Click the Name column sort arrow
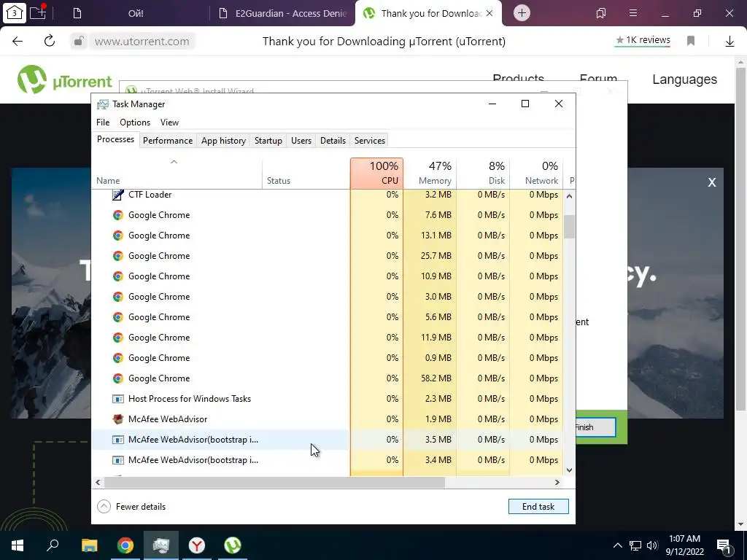Screen dimensions: 747x560 [174, 163]
